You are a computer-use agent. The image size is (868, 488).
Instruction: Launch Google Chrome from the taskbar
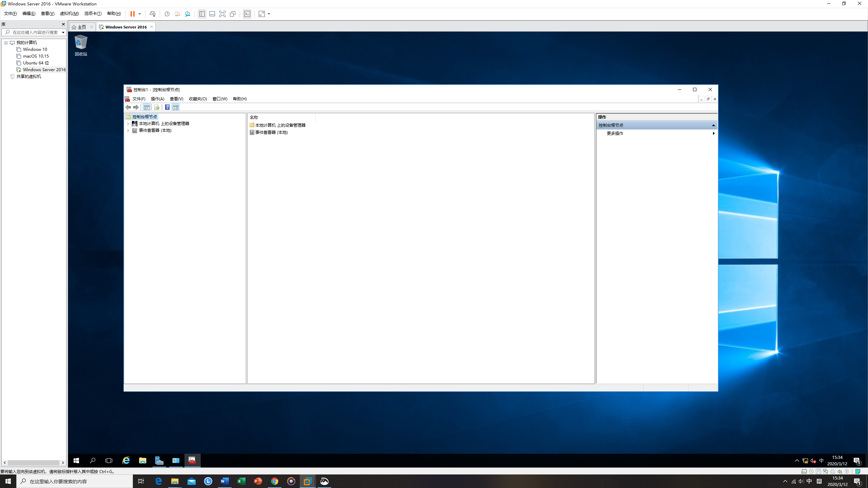point(275,481)
